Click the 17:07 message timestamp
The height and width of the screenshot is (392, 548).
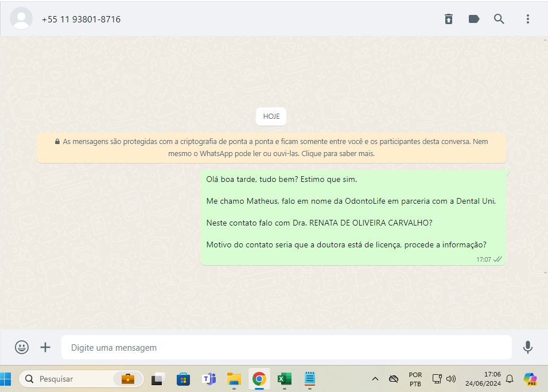pyautogui.click(x=483, y=259)
